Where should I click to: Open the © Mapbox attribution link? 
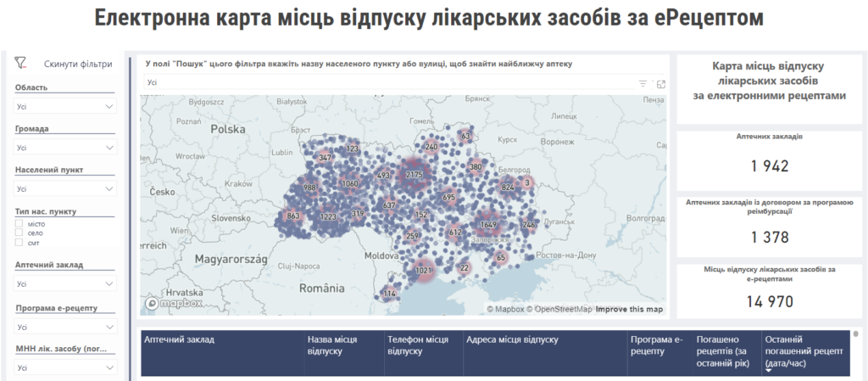click(505, 309)
